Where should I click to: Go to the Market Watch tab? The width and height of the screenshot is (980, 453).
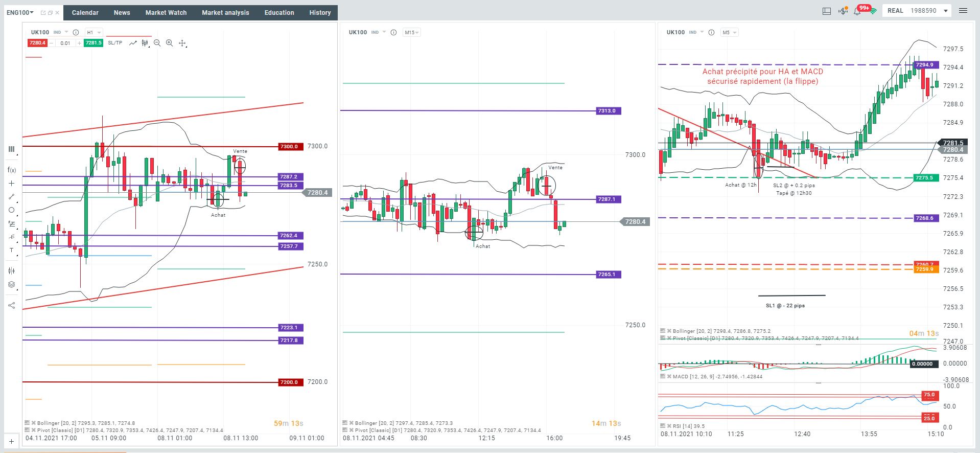pos(166,13)
